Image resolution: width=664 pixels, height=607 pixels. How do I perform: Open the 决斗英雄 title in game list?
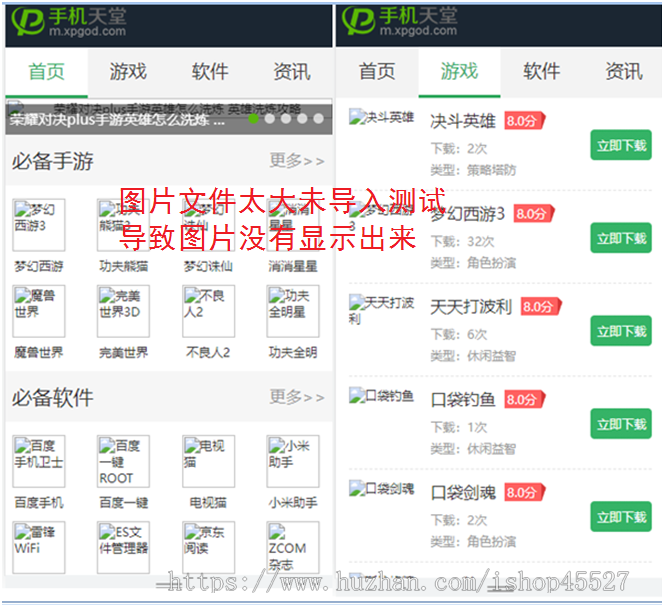[463, 121]
